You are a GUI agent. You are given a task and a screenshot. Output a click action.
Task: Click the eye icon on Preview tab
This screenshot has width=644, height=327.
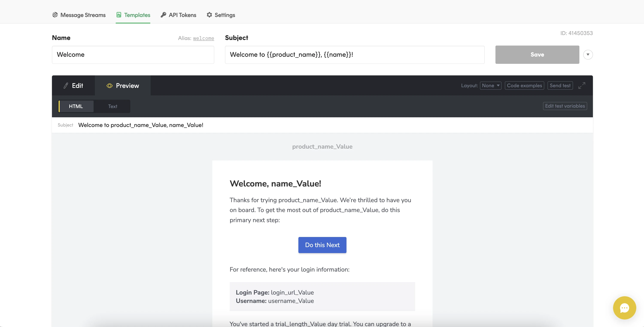coord(109,86)
